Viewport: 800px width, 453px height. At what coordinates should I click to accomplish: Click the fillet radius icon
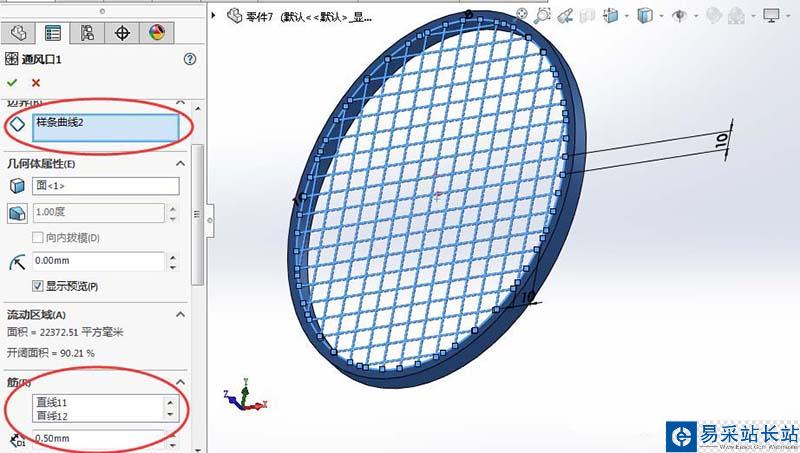pos(17,262)
